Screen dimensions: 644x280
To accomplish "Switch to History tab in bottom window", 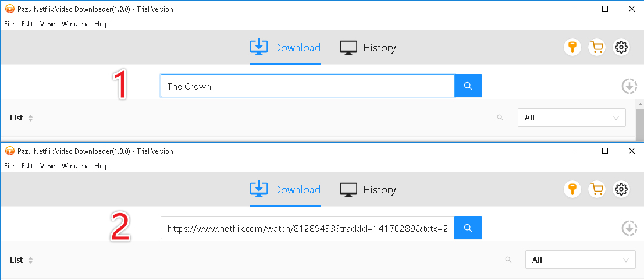I will point(368,190).
